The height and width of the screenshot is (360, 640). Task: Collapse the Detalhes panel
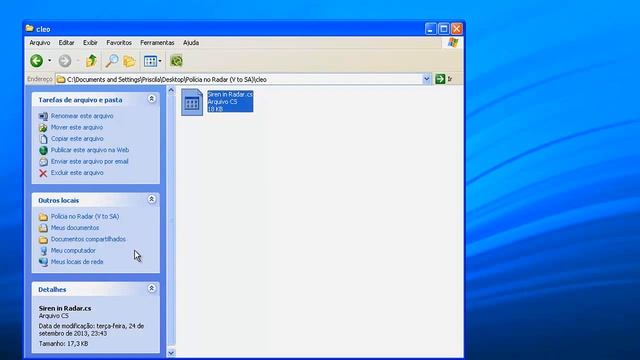(x=151, y=288)
